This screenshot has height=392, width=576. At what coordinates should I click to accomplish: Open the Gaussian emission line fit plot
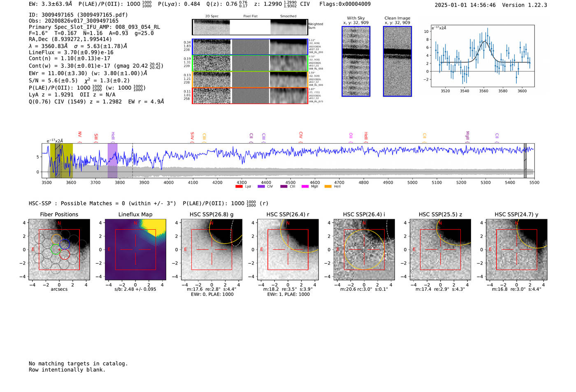tap(483, 56)
